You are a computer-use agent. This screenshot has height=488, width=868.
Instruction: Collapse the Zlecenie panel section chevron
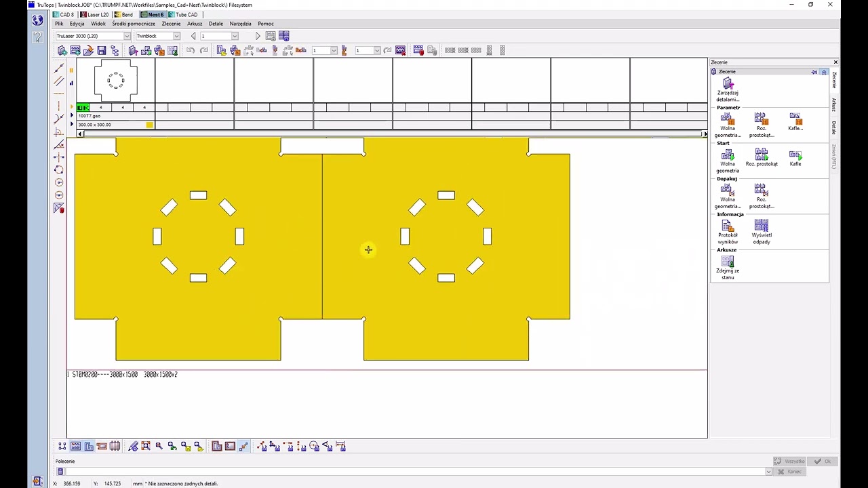coord(824,72)
